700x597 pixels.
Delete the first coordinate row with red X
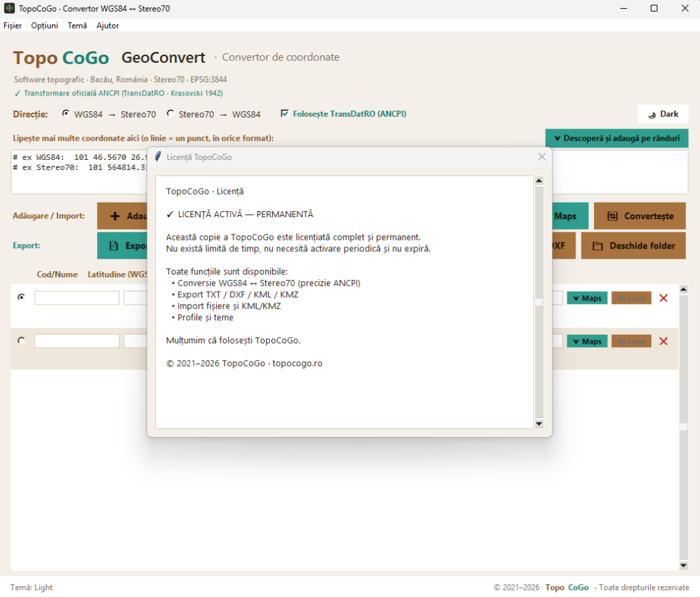click(x=663, y=298)
